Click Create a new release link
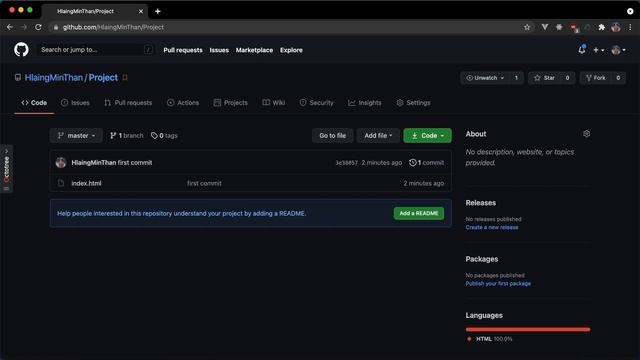The image size is (640, 360). click(492, 227)
